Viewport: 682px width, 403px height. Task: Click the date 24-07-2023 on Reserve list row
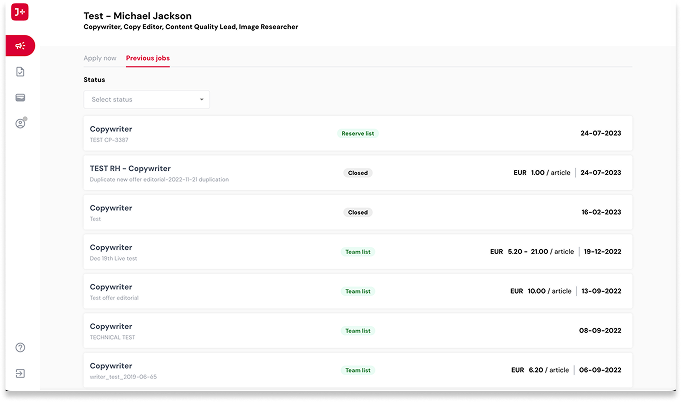point(601,133)
